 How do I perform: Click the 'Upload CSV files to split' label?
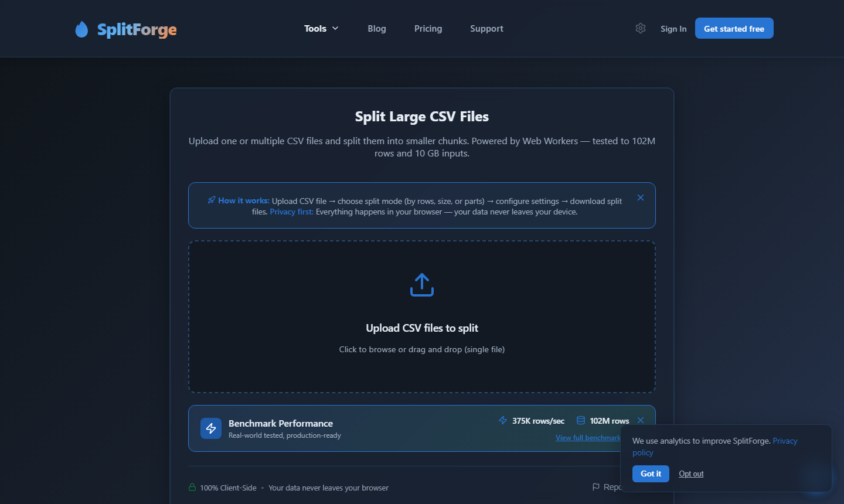(422, 328)
